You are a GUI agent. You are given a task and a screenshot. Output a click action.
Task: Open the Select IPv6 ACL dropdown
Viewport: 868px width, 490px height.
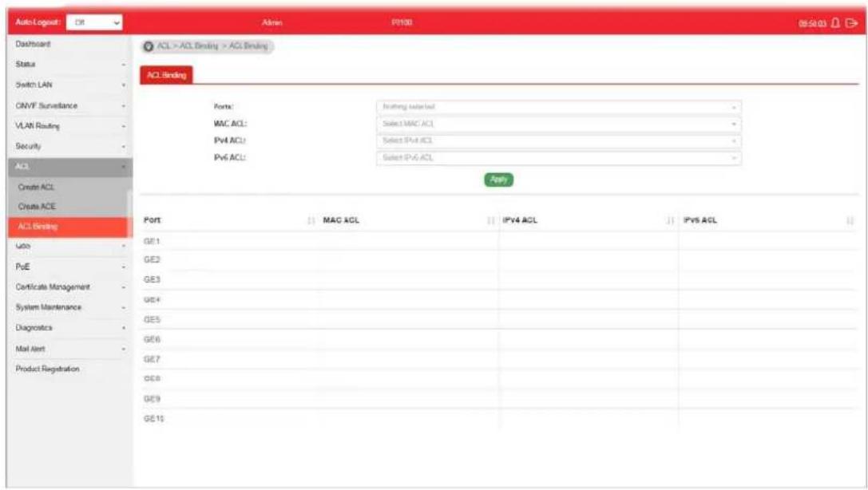(558, 158)
